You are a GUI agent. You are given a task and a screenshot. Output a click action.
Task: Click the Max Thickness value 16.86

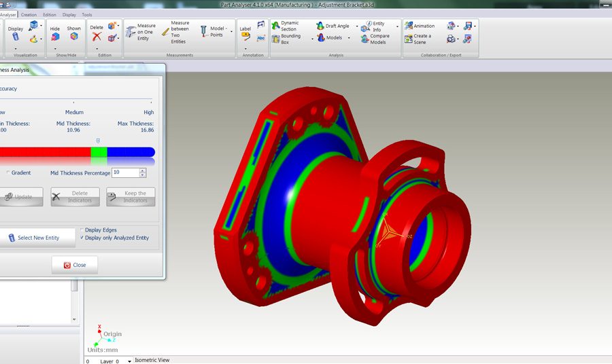click(147, 130)
